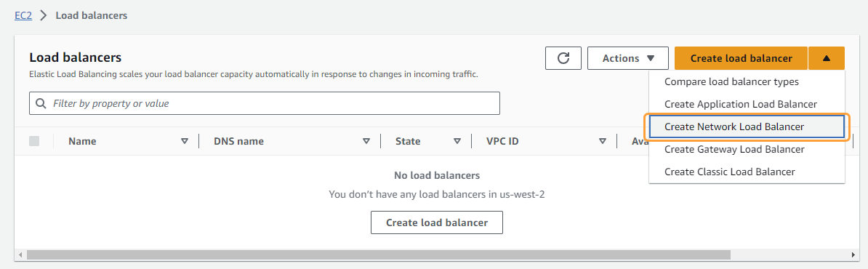Sort by DNS name column arrow
The width and height of the screenshot is (868, 269).
pos(366,141)
